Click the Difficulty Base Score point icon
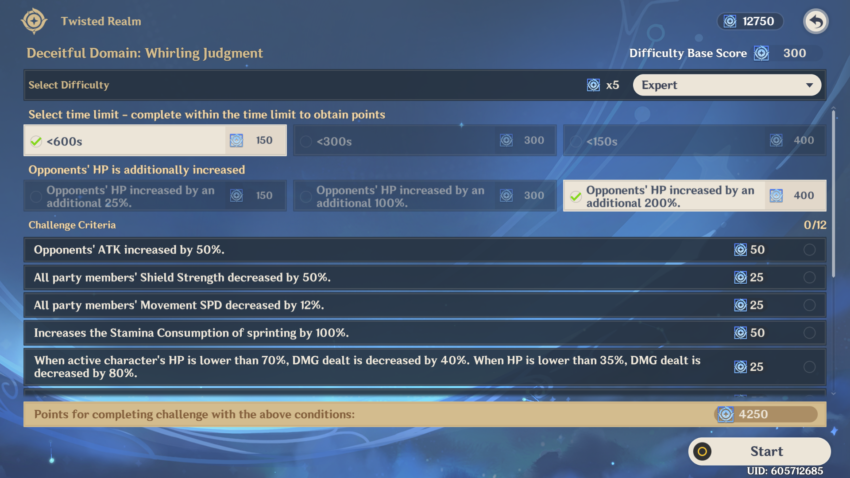Screen dimensions: 850x478 click(x=762, y=53)
